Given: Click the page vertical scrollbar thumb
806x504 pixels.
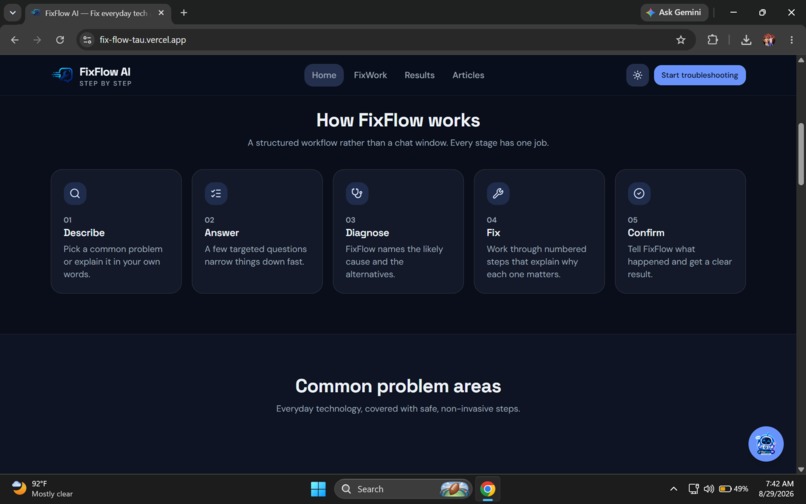Looking at the screenshot, I should tap(800, 154).
